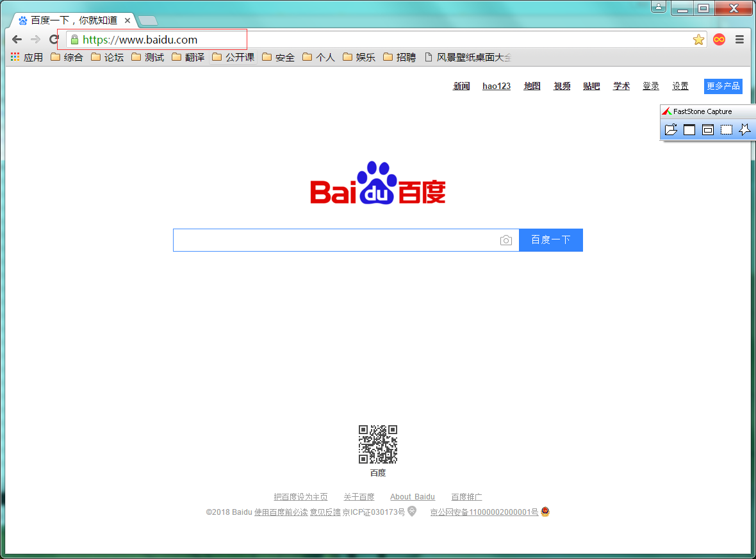Select FastStone capture active window icon
The image size is (756, 559).
[689, 129]
